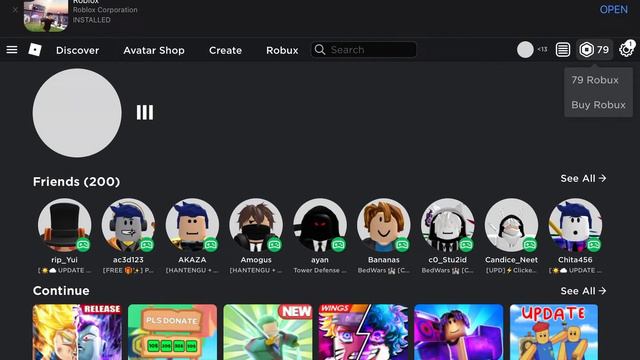Click the BedWars game text under Bananas

click(384, 270)
